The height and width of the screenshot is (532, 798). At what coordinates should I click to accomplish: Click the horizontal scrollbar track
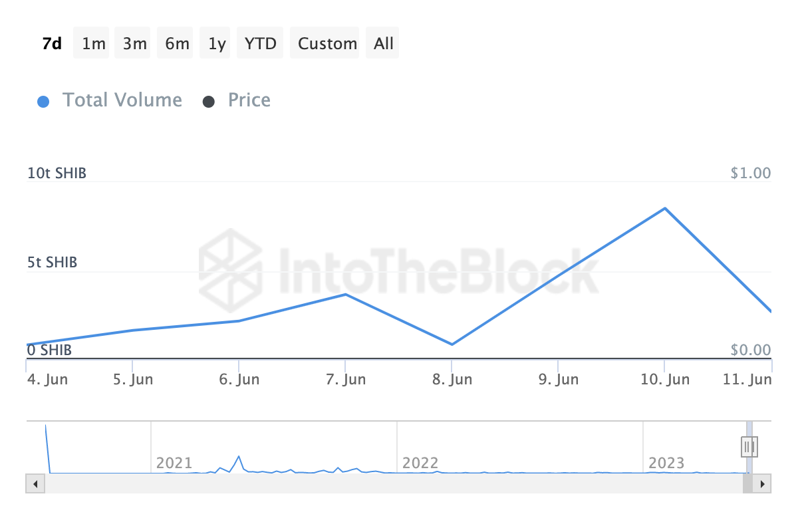392,483
